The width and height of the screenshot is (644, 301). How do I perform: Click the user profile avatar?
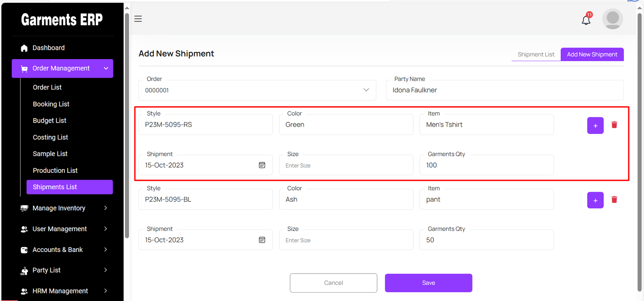coord(612,19)
